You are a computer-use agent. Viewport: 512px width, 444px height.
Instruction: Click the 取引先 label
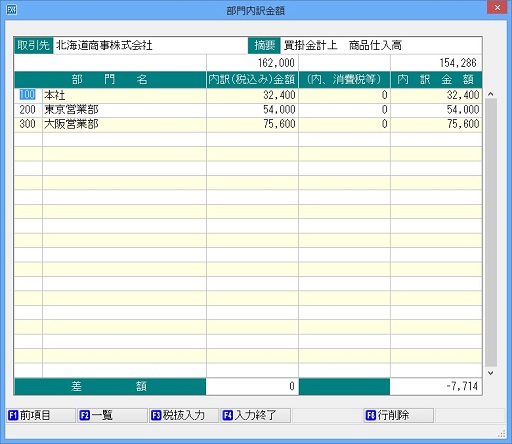click(x=33, y=45)
